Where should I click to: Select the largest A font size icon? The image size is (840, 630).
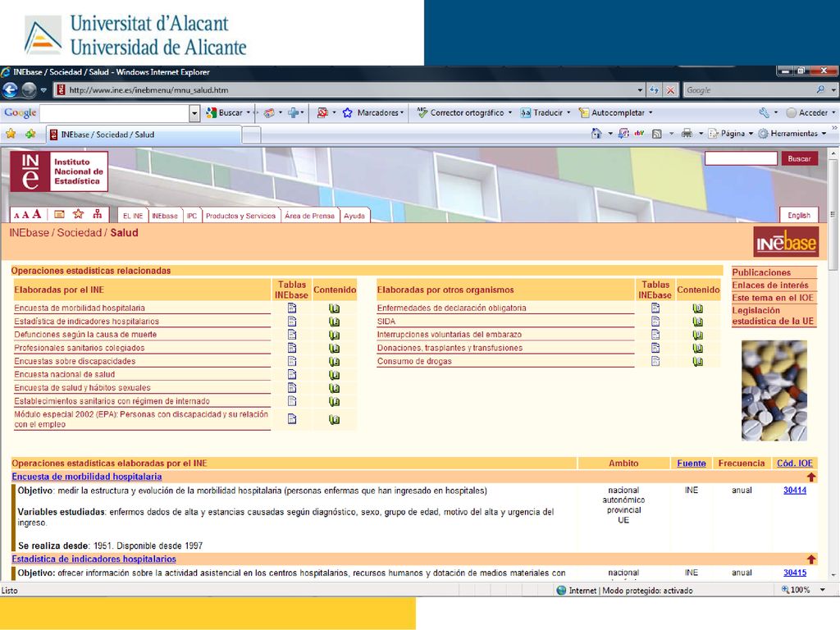tap(36, 214)
